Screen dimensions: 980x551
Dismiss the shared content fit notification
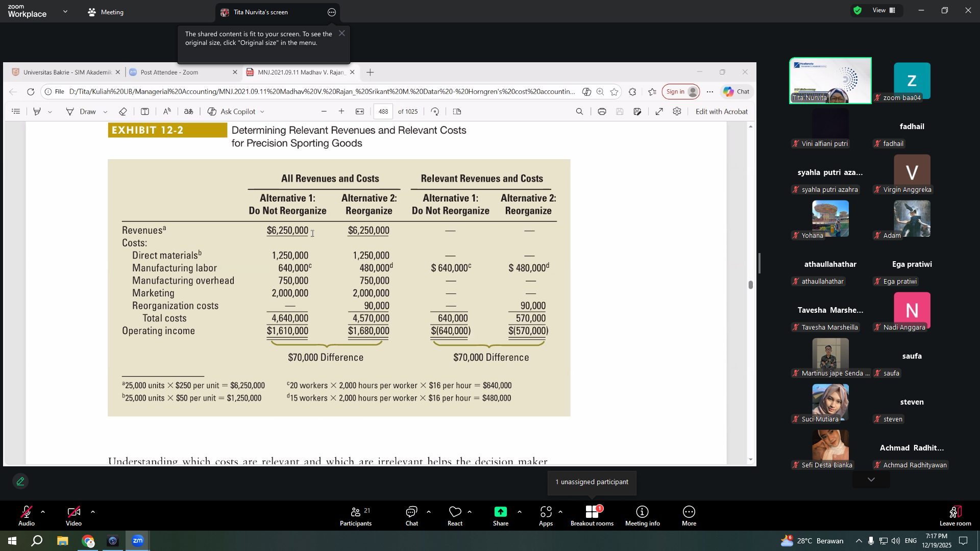[342, 33]
